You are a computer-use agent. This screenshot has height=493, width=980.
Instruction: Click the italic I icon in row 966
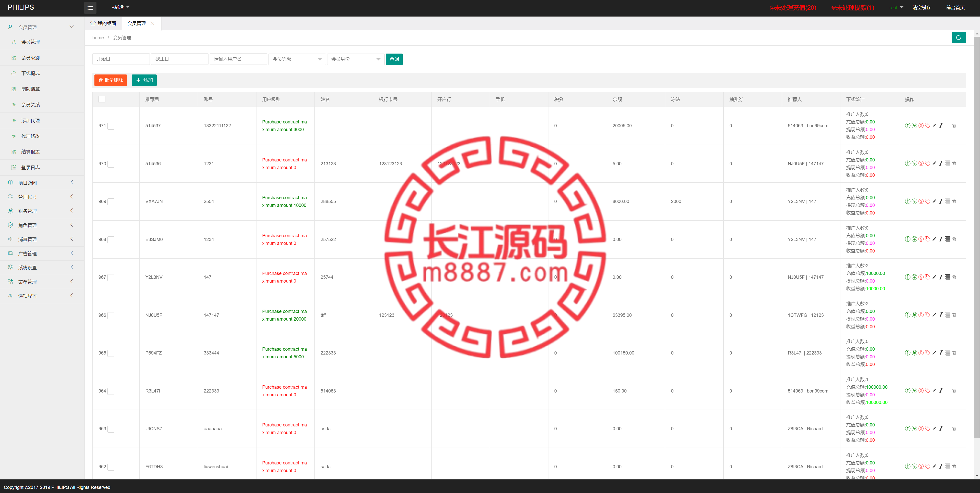coord(940,315)
